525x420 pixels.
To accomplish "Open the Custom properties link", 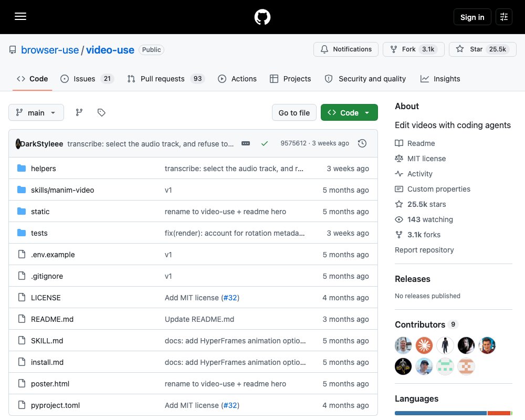I will coord(433,189).
